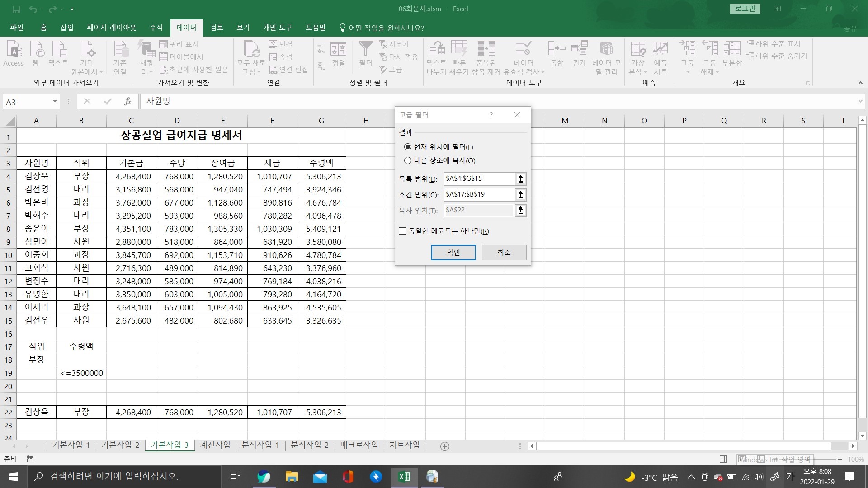Click the Forecast Sheet icon
The width and height of the screenshot is (868, 488).
point(660,49)
